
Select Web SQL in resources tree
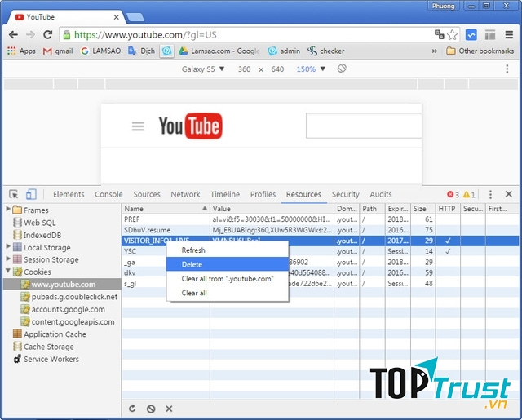pos(39,223)
